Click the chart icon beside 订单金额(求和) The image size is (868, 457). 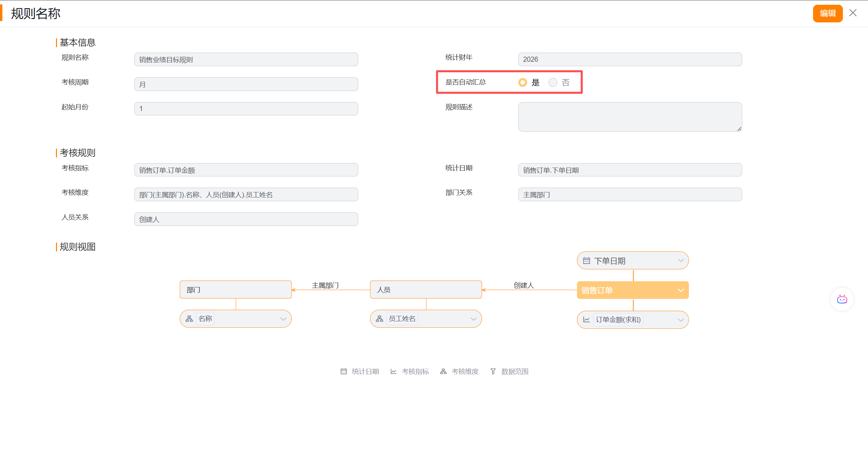(586, 320)
